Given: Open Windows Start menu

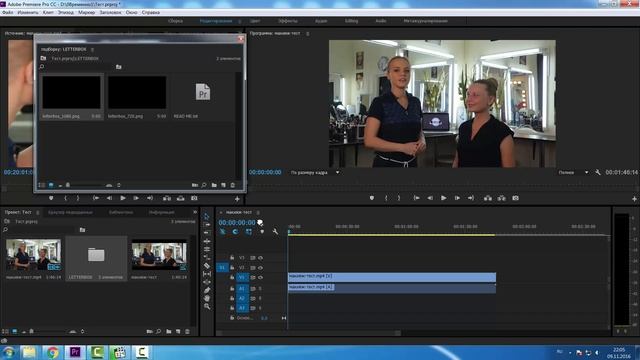Looking at the screenshot, I should pyautogui.click(x=8, y=352).
